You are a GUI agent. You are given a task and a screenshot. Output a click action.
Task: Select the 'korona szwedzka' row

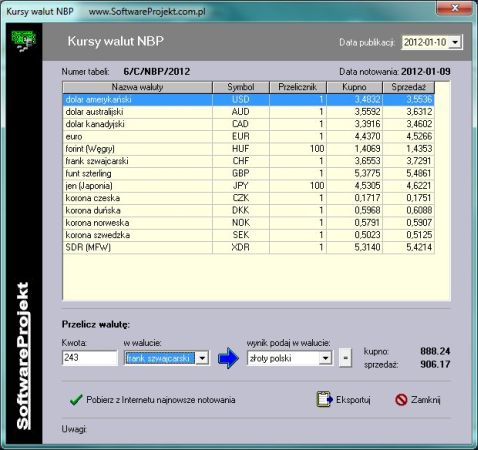click(x=248, y=235)
